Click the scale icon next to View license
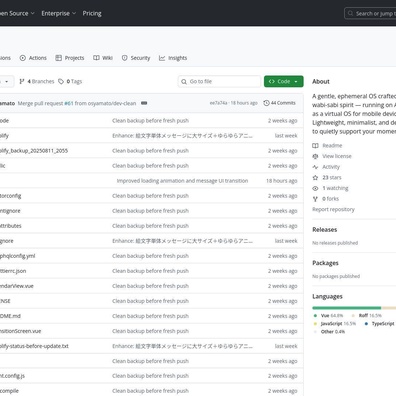396x396 pixels. click(315, 156)
